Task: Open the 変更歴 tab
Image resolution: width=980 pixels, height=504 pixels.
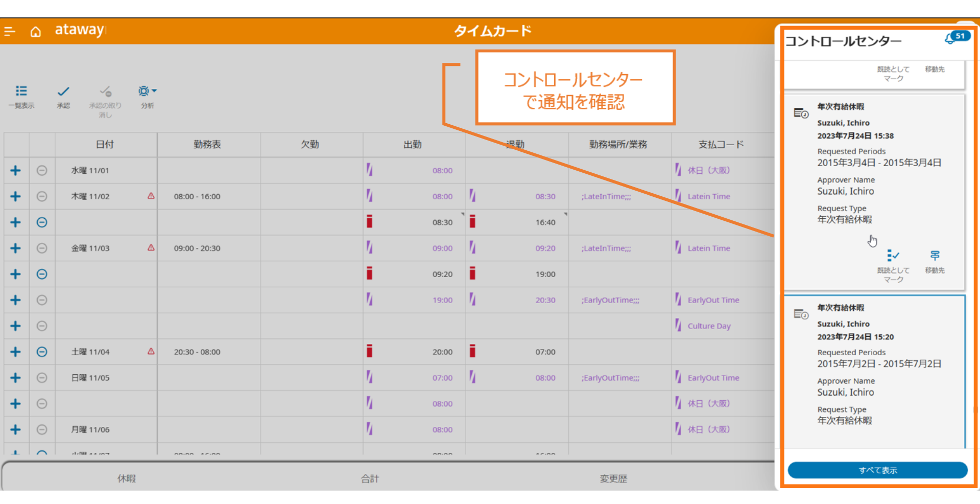Action: click(613, 478)
